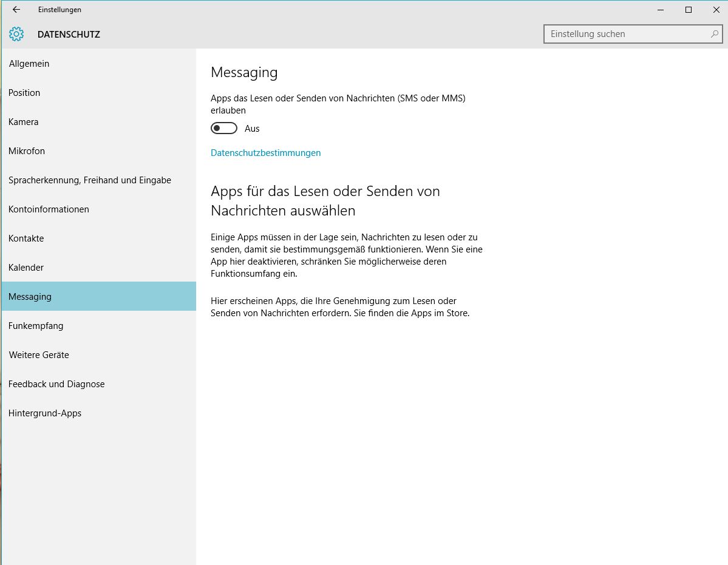The width and height of the screenshot is (728, 565).
Task: Open Kamera privacy settings
Action: click(x=99, y=122)
